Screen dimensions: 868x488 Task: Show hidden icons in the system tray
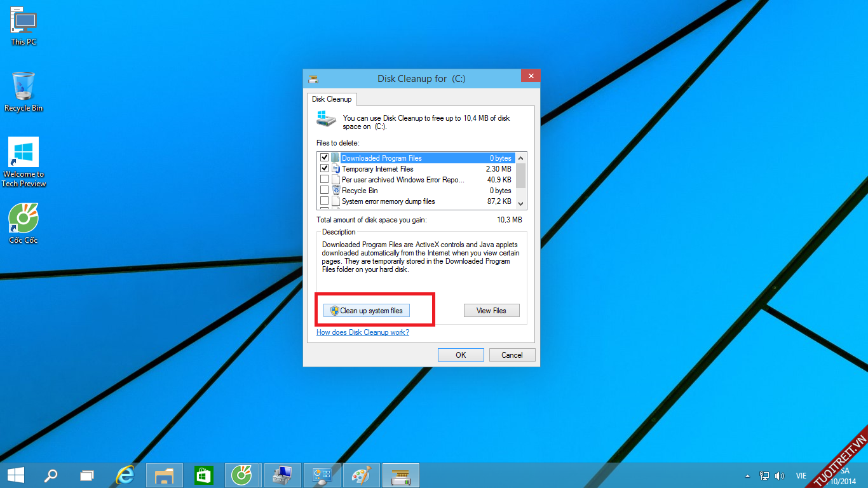(747, 476)
